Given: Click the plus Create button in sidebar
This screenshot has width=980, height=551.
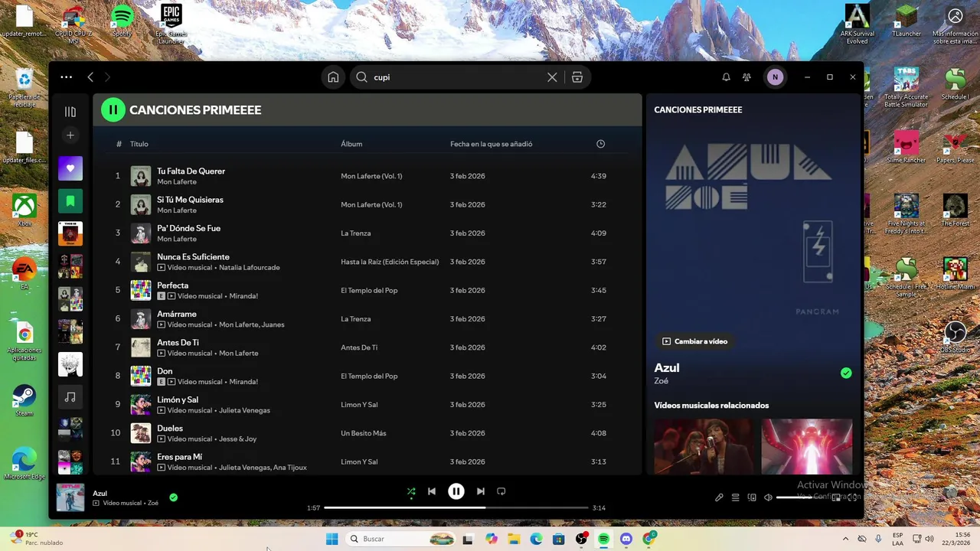Looking at the screenshot, I should click(70, 135).
